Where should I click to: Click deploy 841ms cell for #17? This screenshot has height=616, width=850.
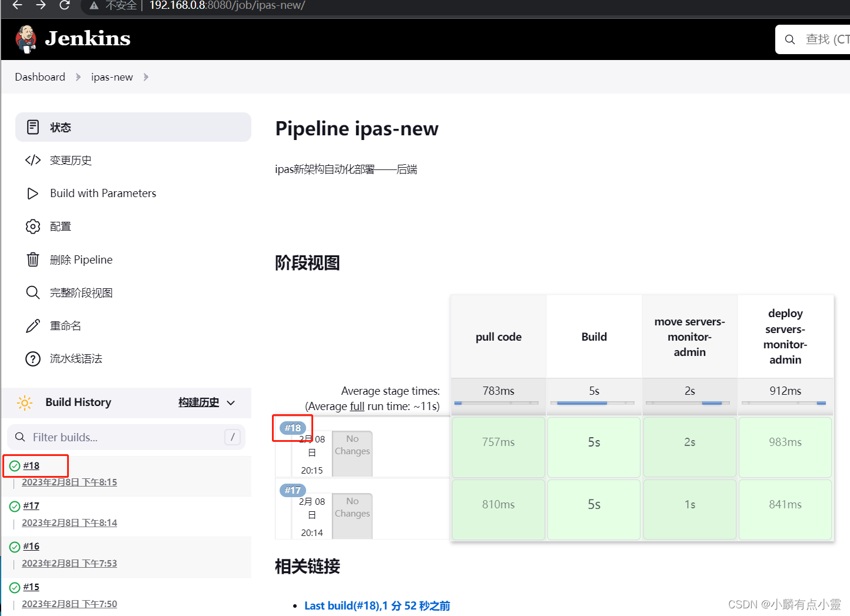[x=785, y=510]
